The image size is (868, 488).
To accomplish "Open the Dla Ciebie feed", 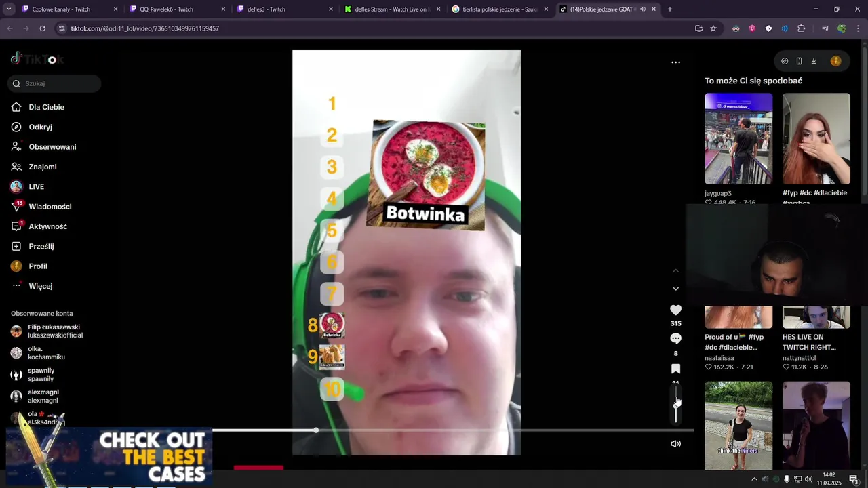I will [x=38, y=107].
